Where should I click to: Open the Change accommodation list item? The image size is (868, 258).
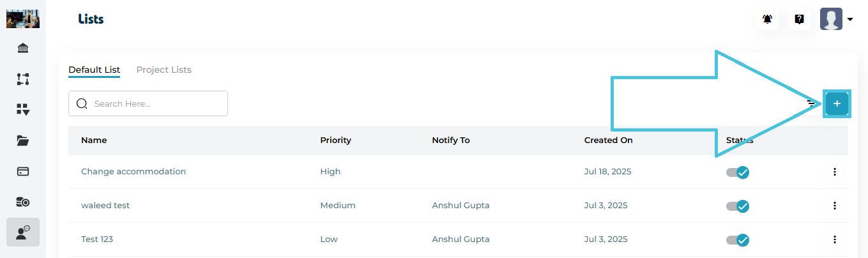[x=133, y=172]
